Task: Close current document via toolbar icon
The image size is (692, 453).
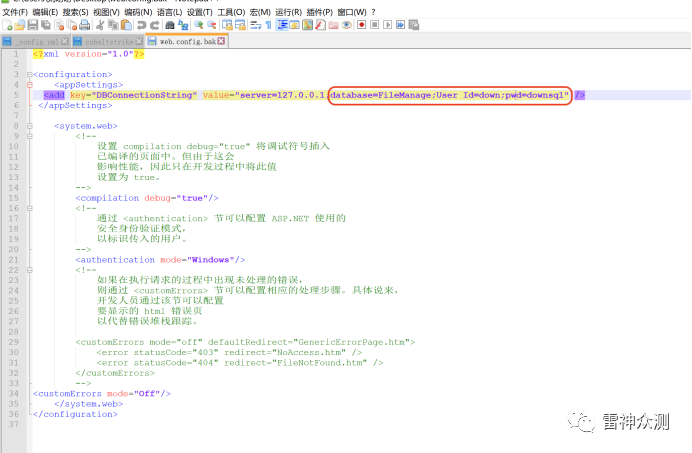Action: coord(59,25)
